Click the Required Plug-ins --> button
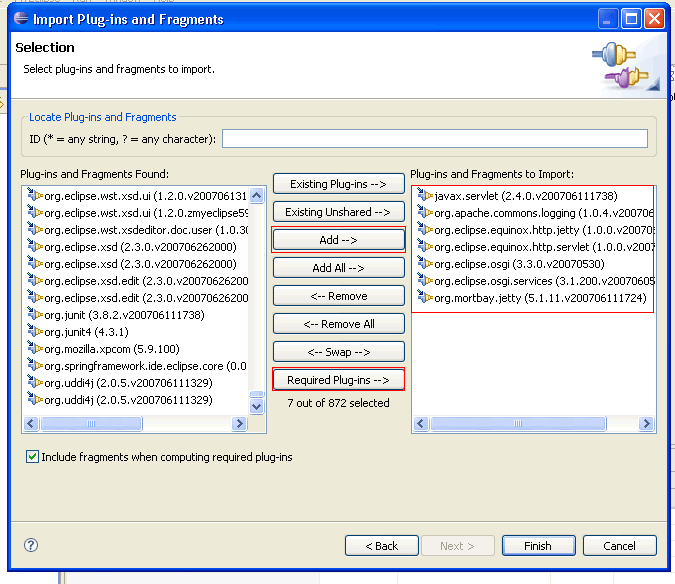675x584 pixels. coord(338,380)
